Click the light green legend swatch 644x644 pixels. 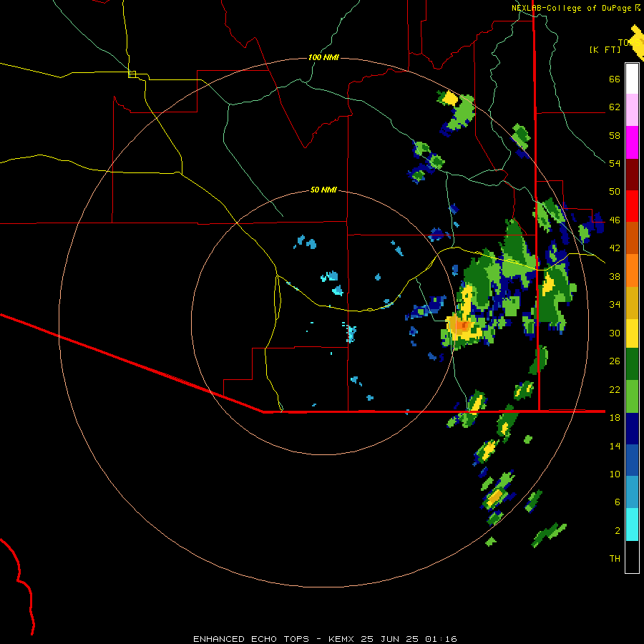[x=632, y=396]
